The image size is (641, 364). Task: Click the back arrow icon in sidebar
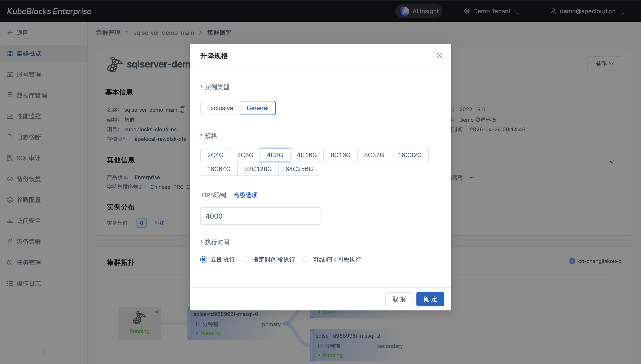(x=10, y=32)
